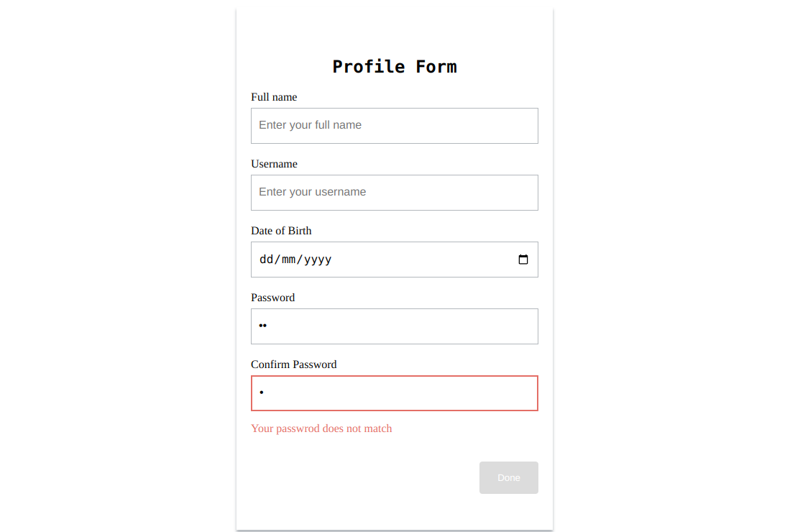The width and height of the screenshot is (790, 532).
Task: Click the Password label above its field
Action: [272, 297]
